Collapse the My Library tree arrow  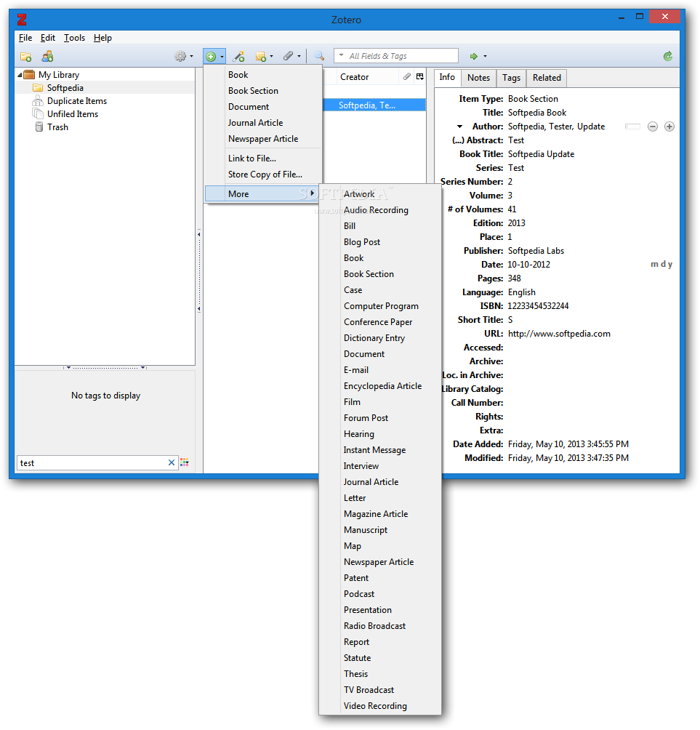point(20,75)
